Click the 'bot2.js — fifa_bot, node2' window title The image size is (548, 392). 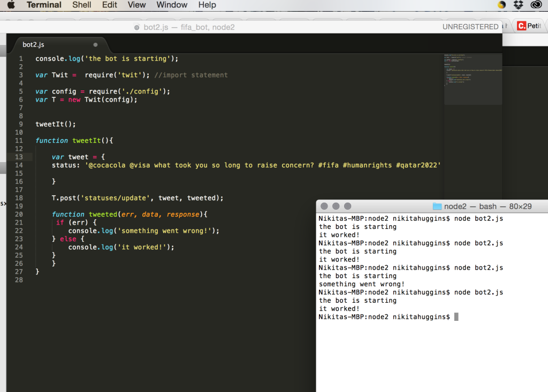tap(189, 27)
